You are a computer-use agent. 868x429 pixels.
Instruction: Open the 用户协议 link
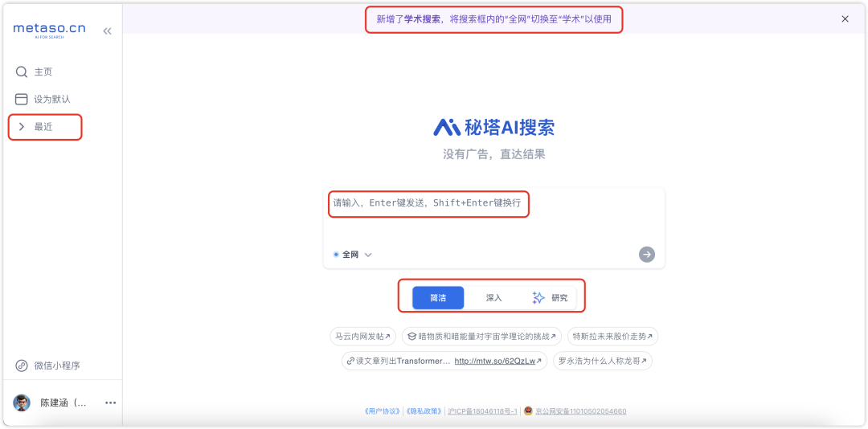tap(381, 411)
